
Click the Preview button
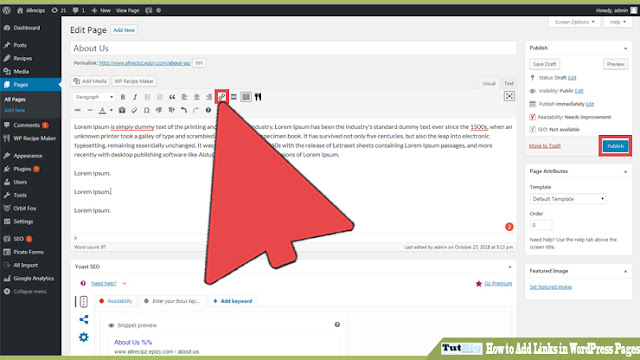tap(615, 64)
